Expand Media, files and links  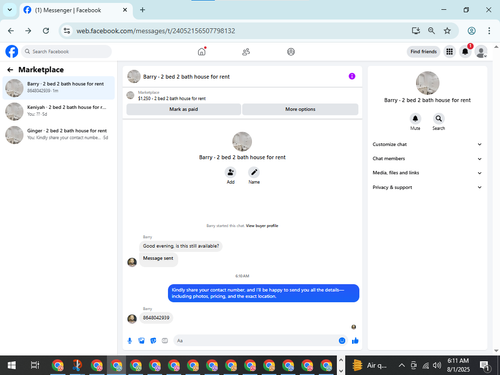coord(427,173)
